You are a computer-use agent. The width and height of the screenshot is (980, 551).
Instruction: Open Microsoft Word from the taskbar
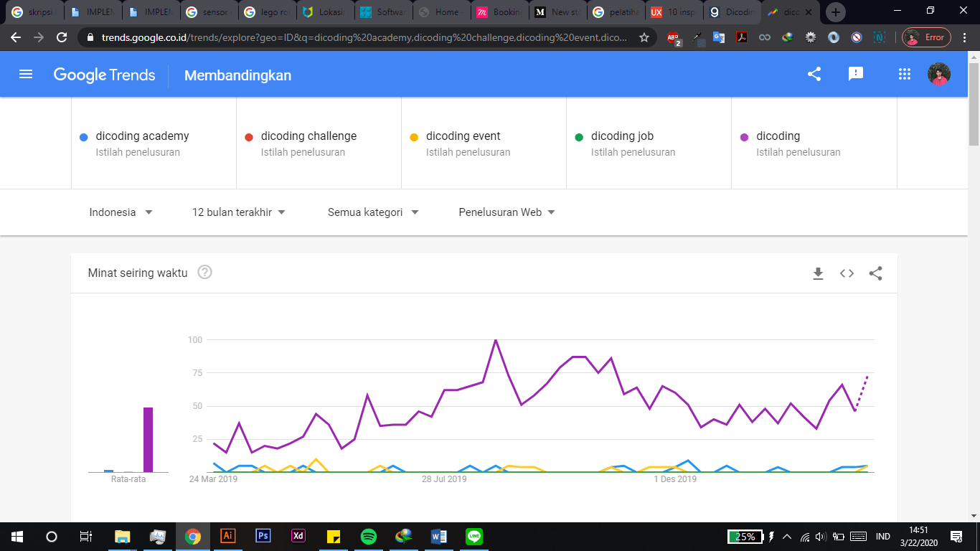click(x=439, y=536)
